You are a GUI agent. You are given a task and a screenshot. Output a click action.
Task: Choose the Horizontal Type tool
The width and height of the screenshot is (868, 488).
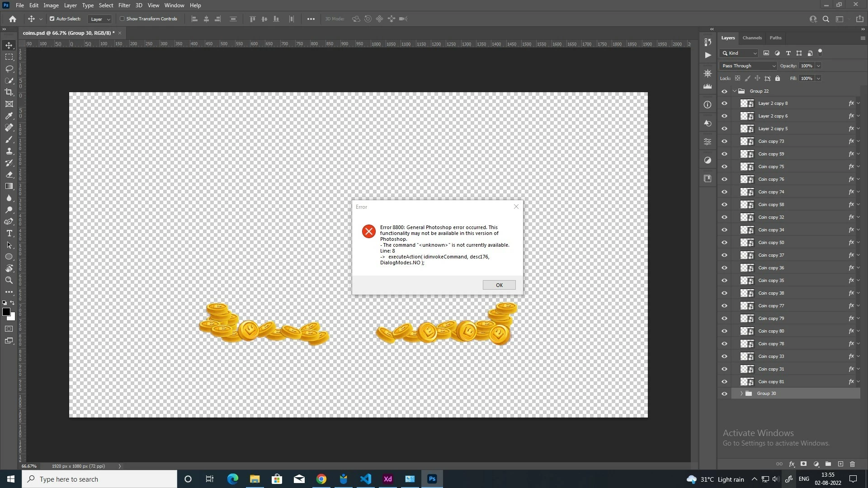[x=9, y=233]
